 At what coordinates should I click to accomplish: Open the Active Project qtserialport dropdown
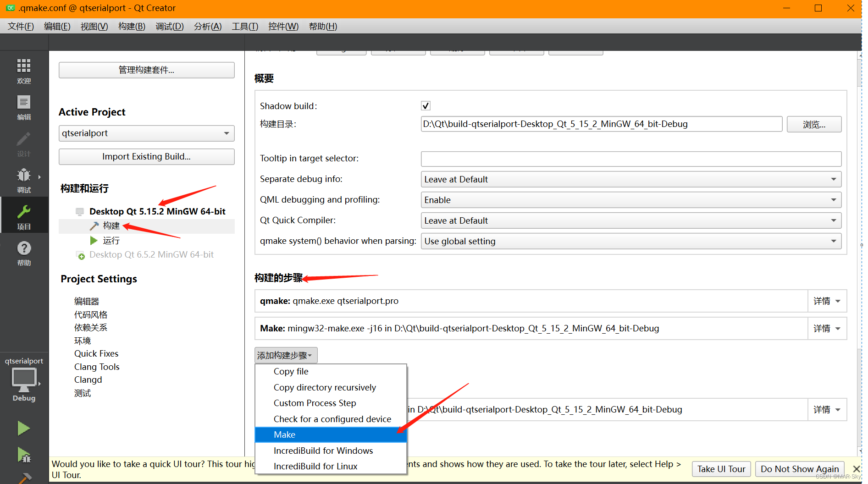pos(146,133)
